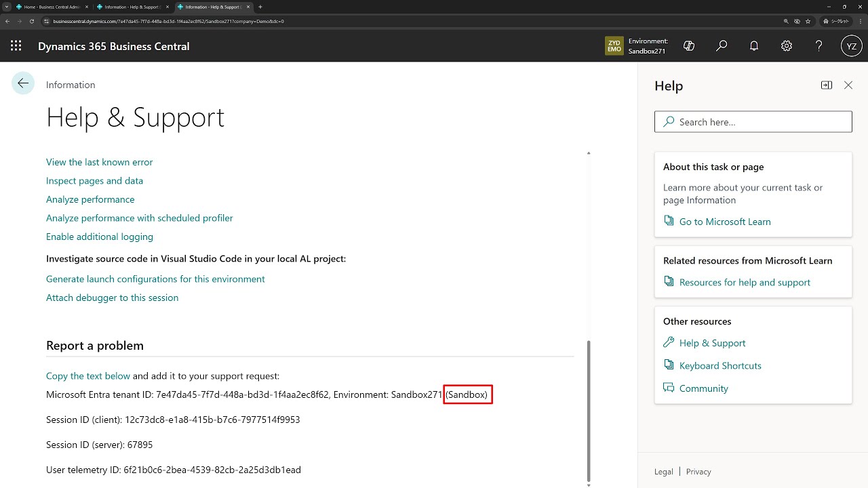
Task: Open the browser three-dot menu
Action: tap(860, 21)
